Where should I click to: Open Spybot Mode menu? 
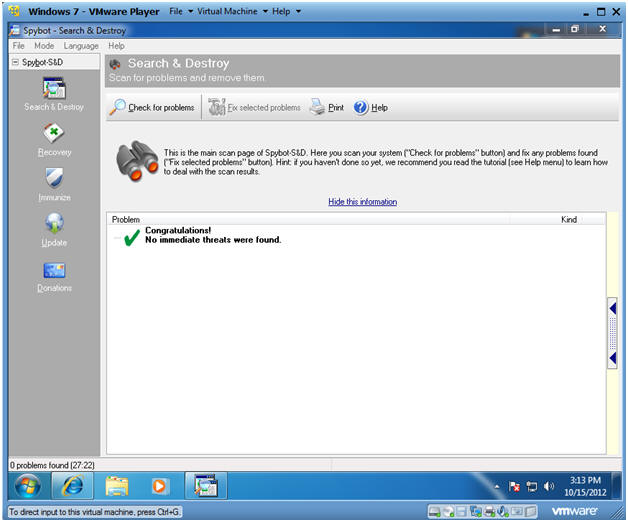[44, 46]
